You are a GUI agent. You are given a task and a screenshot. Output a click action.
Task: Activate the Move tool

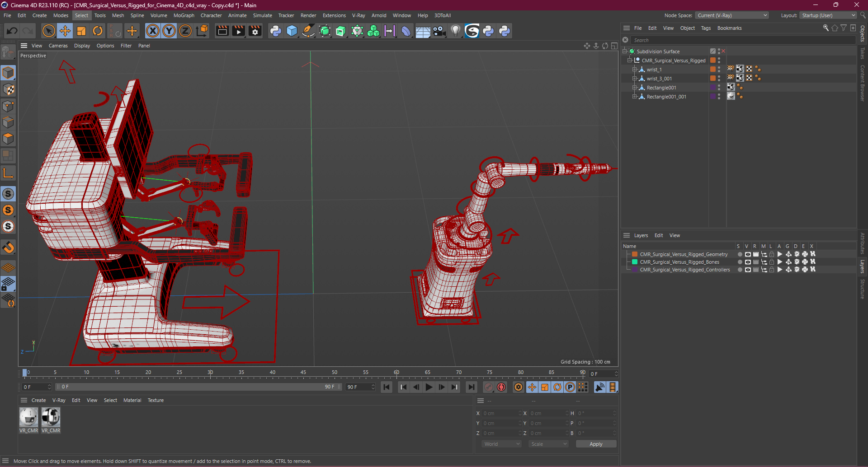pos(65,31)
